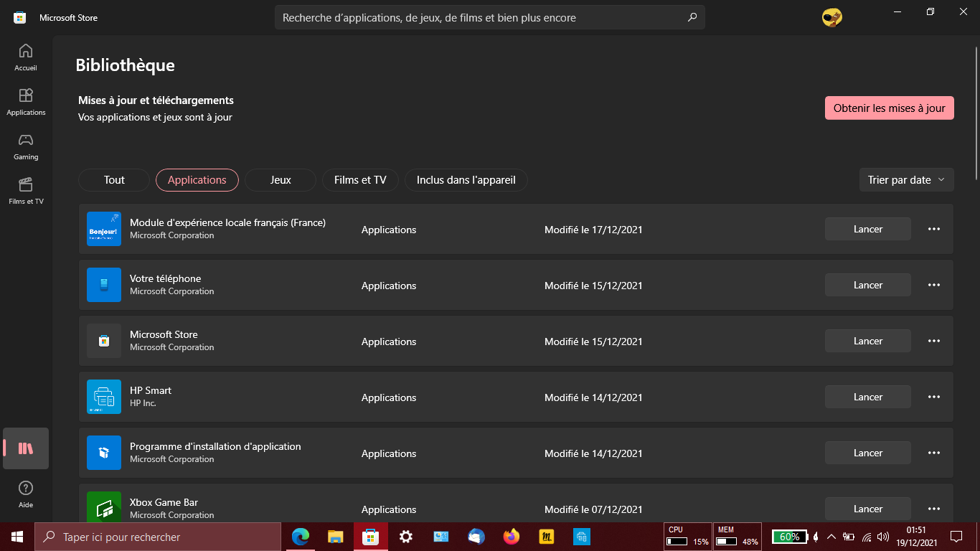The width and height of the screenshot is (980, 551).
Task: Open the Trier par date dropdown
Action: pyautogui.click(x=906, y=180)
